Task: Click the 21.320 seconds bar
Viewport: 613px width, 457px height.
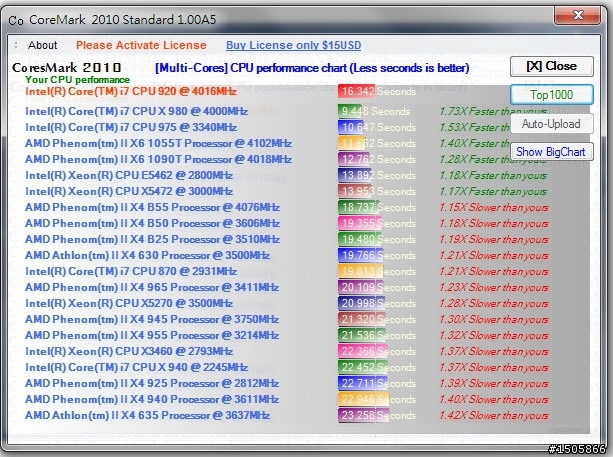Action: coord(362,320)
